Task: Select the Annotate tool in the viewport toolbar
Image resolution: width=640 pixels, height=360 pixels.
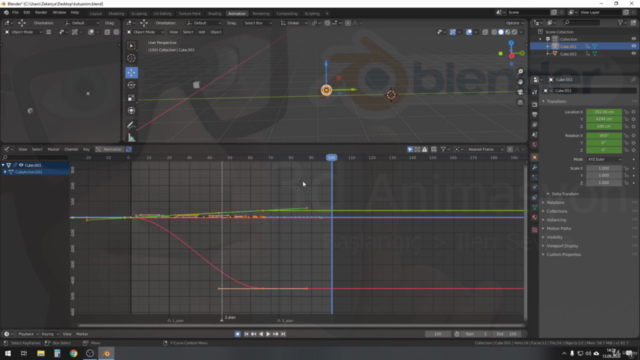Action: [131, 125]
